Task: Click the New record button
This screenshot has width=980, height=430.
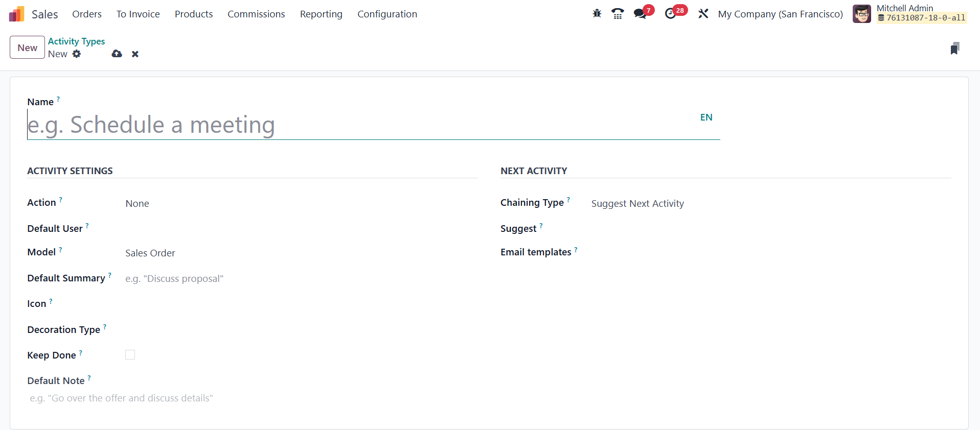Action: coord(27,47)
